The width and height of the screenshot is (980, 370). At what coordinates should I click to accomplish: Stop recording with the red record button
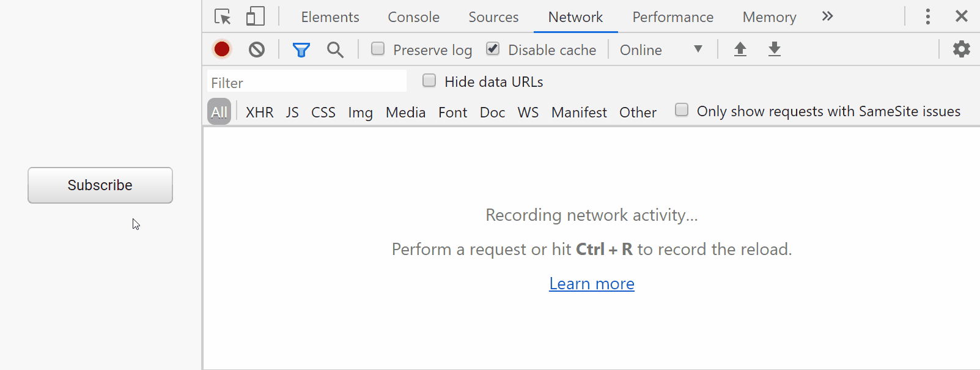click(222, 49)
